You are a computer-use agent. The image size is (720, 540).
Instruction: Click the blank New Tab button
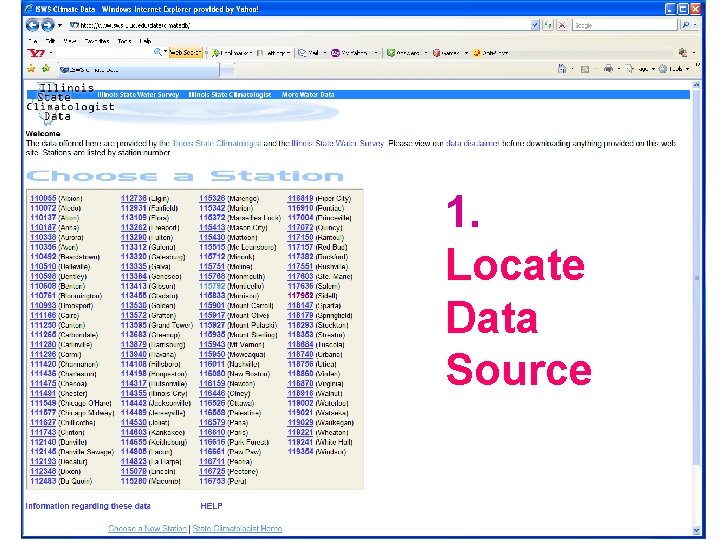[227, 70]
